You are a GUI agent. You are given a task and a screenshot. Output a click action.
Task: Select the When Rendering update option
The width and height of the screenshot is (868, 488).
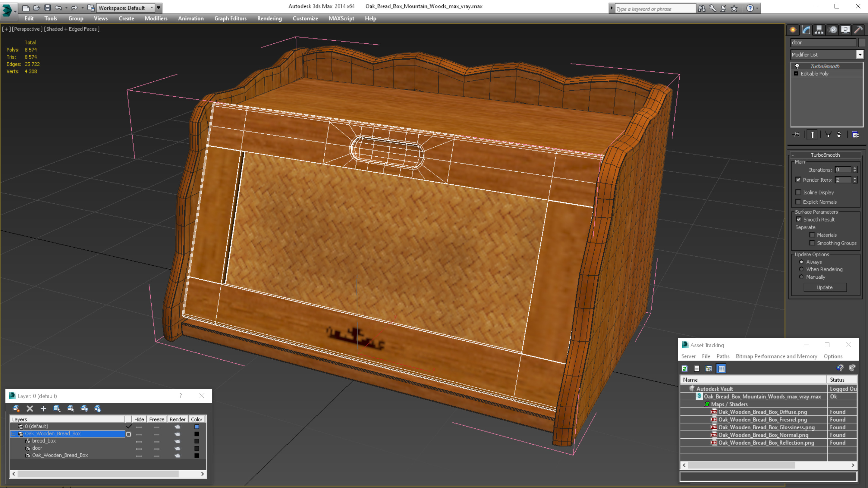pyautogui.click(x=801, y=269)
